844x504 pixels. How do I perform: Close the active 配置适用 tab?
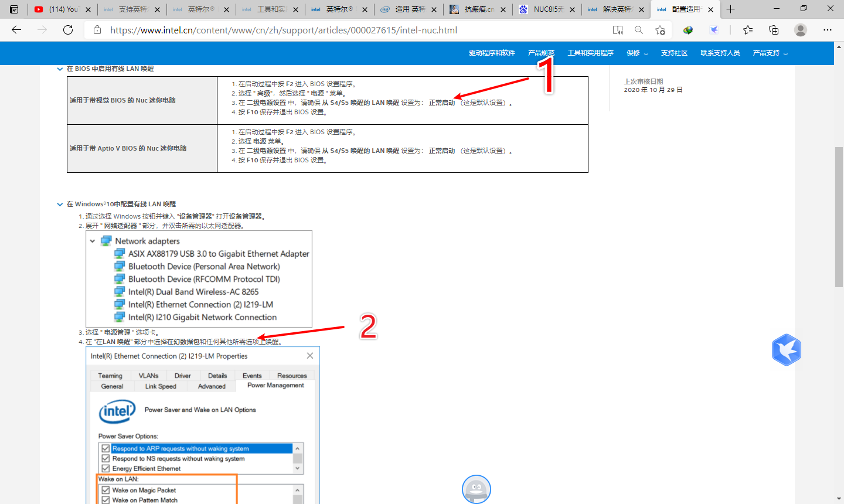click(x=711, y=9)
